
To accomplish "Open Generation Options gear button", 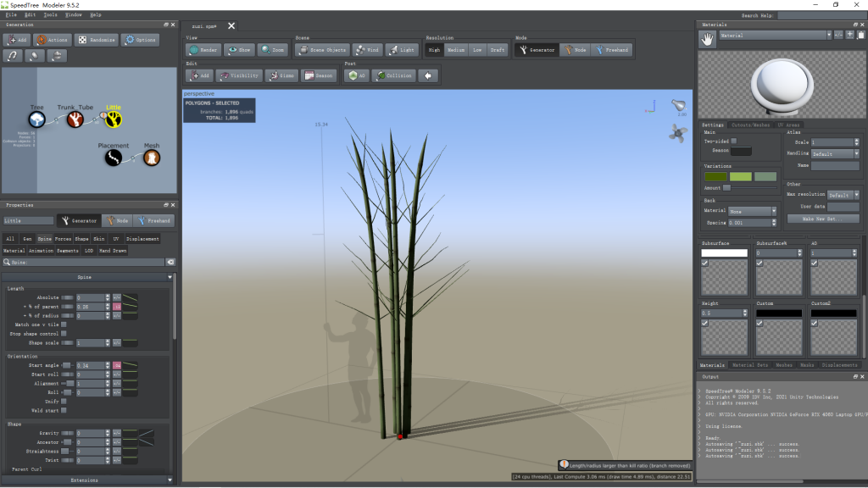I will pos(141,40).
